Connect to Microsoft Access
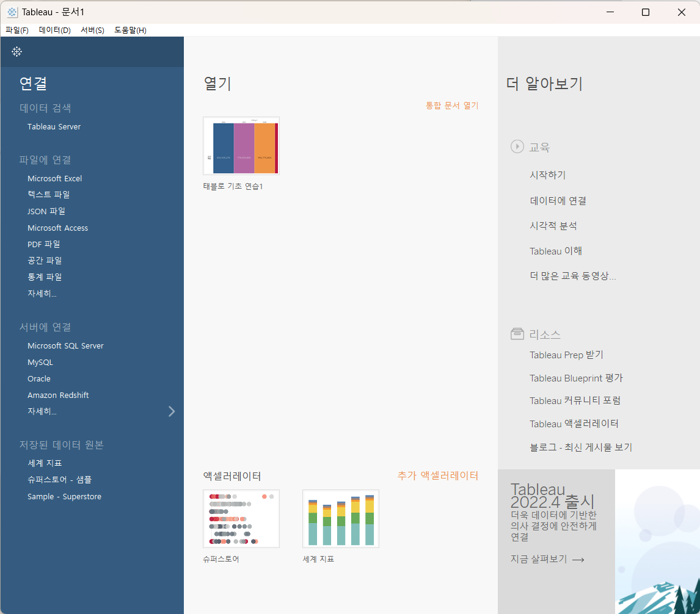 click(x=57, y=228)
